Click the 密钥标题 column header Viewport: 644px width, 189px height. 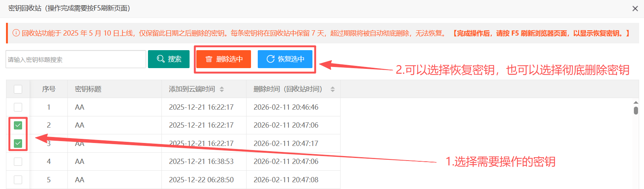coord(88,89)
